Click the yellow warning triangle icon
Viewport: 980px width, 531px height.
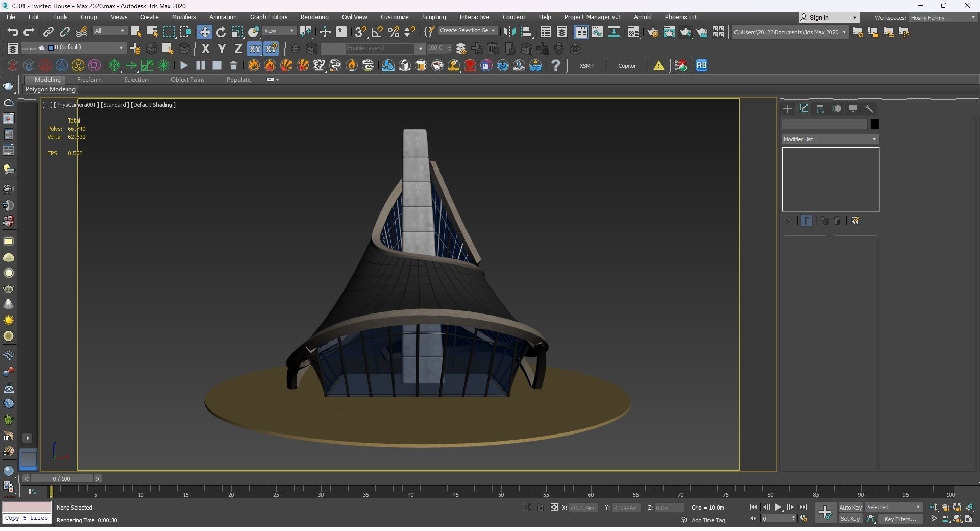(659, 65)
